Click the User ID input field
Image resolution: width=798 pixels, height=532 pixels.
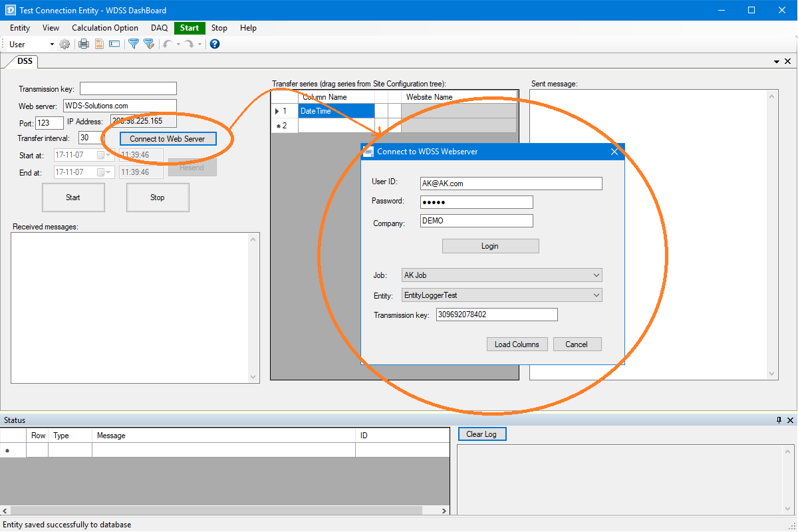pyautogui.click(x=511, y=184)
